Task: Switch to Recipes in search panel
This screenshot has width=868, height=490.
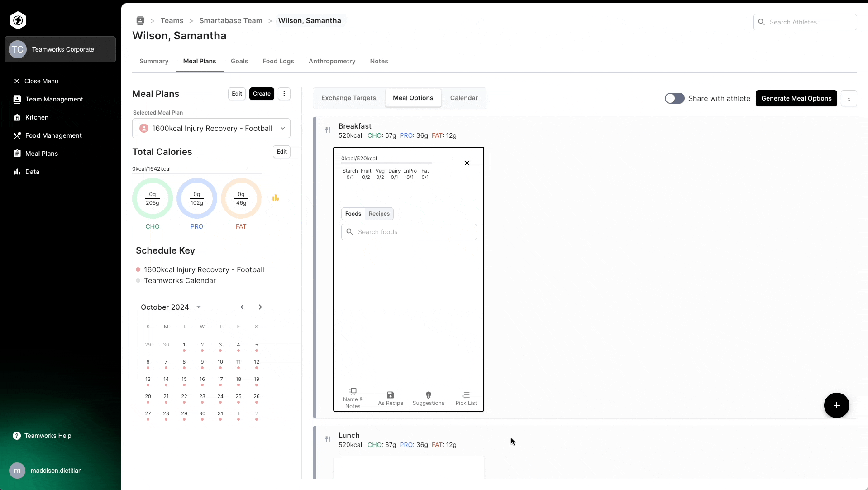Action: click(379, 214)
